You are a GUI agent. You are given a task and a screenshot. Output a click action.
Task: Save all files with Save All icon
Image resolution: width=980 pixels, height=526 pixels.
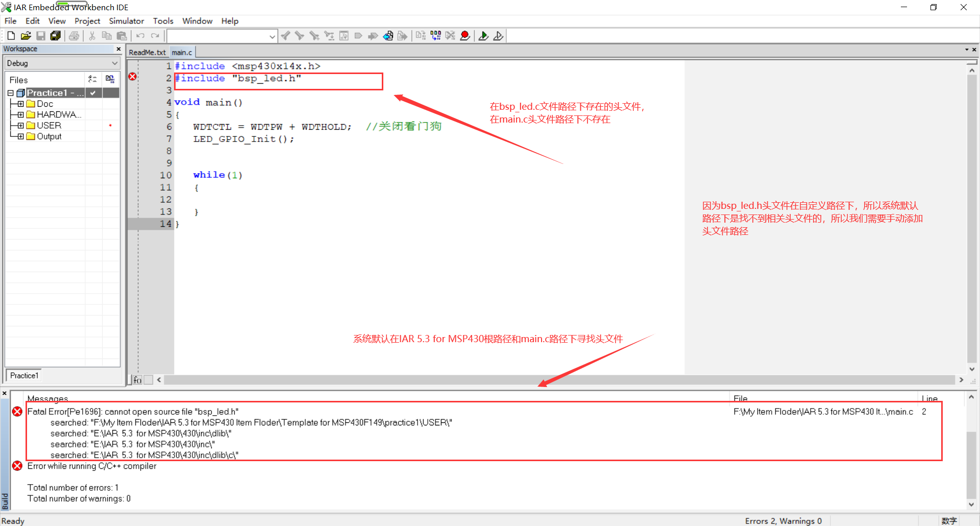click(x=56, y=35)
